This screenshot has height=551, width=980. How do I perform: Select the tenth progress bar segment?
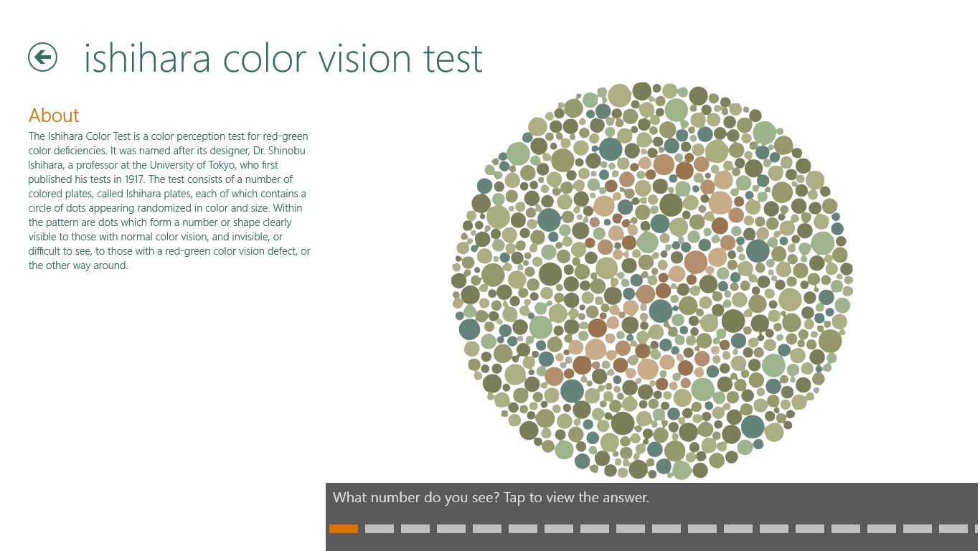666,529
